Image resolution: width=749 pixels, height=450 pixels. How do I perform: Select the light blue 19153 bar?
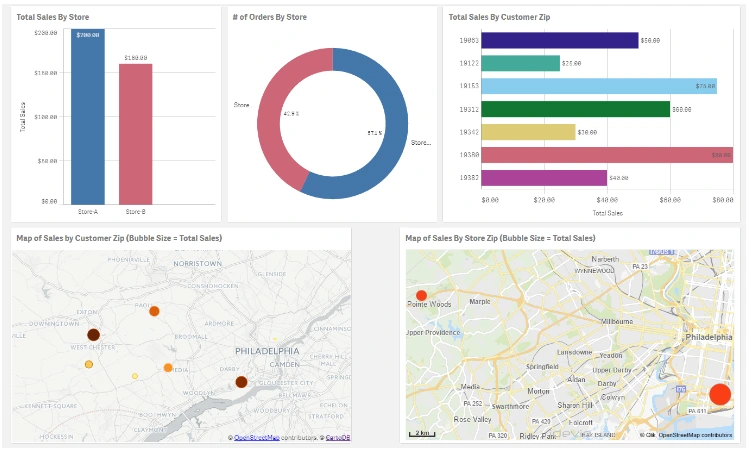(599, 86)
